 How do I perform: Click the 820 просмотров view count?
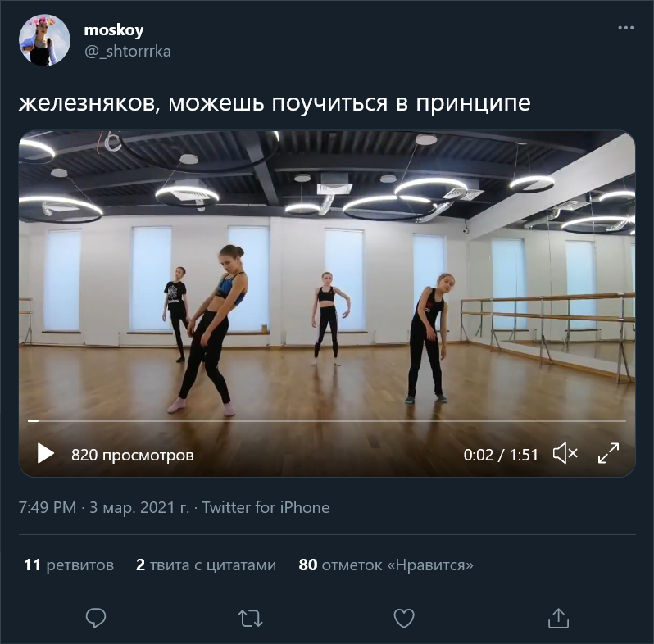tap(133, 455)
